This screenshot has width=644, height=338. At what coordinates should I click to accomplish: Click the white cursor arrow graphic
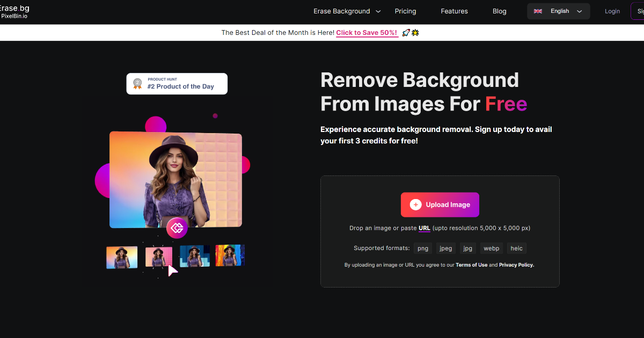coord(172,270)
